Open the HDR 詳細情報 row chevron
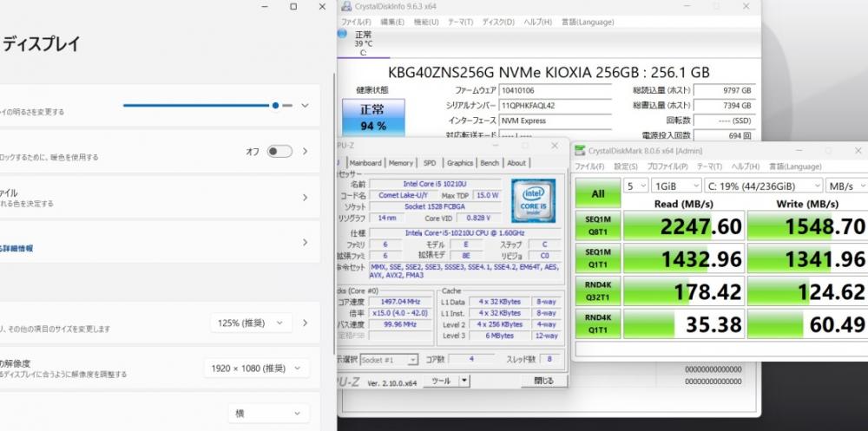 click(305, 242)
